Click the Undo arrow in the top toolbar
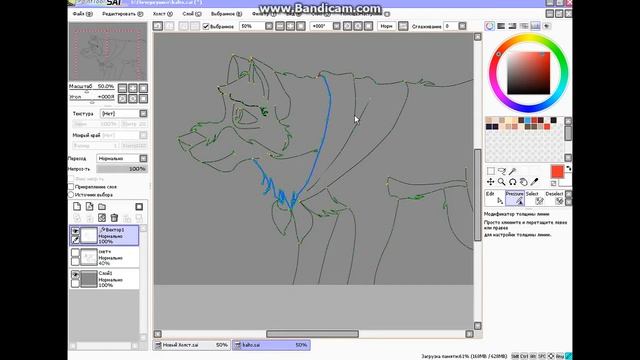 pos(158,26)
